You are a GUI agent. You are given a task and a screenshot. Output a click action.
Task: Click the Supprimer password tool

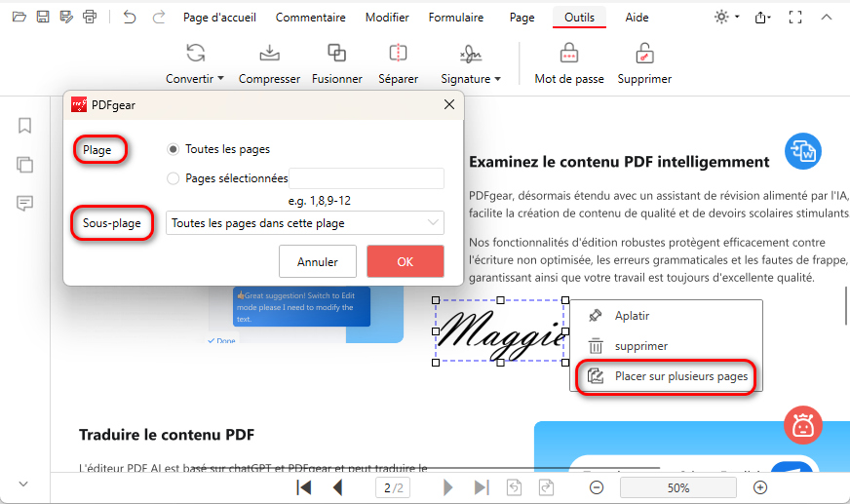(644, 63)
